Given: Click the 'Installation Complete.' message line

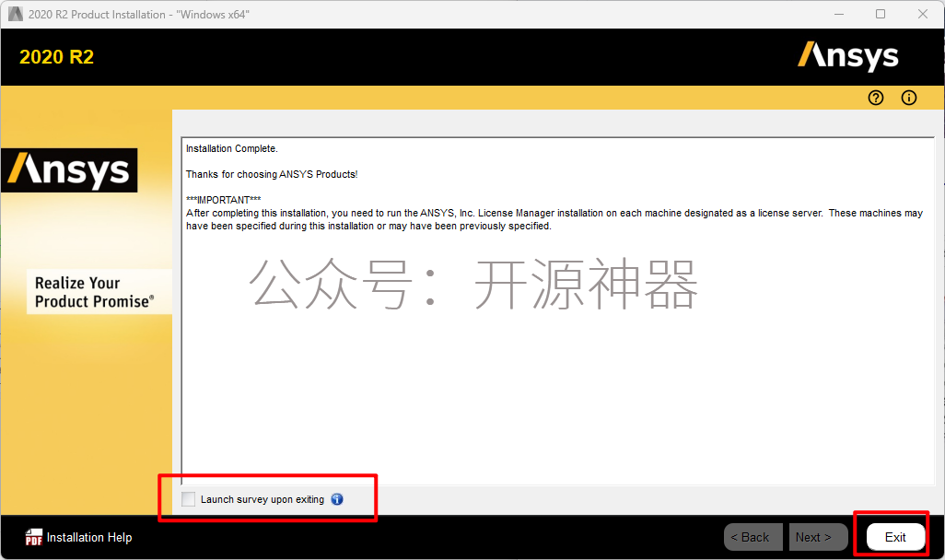Looking at the screenshot, I should 231,149.
